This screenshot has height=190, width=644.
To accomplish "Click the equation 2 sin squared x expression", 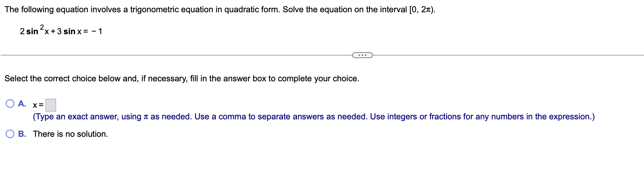I will click(61, 31).
